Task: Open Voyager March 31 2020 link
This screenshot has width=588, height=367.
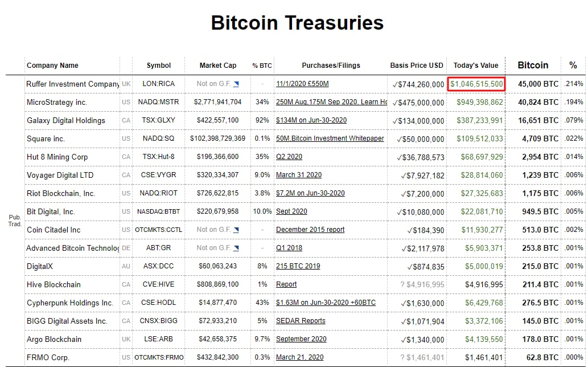Action: click(x=299, y=175)
